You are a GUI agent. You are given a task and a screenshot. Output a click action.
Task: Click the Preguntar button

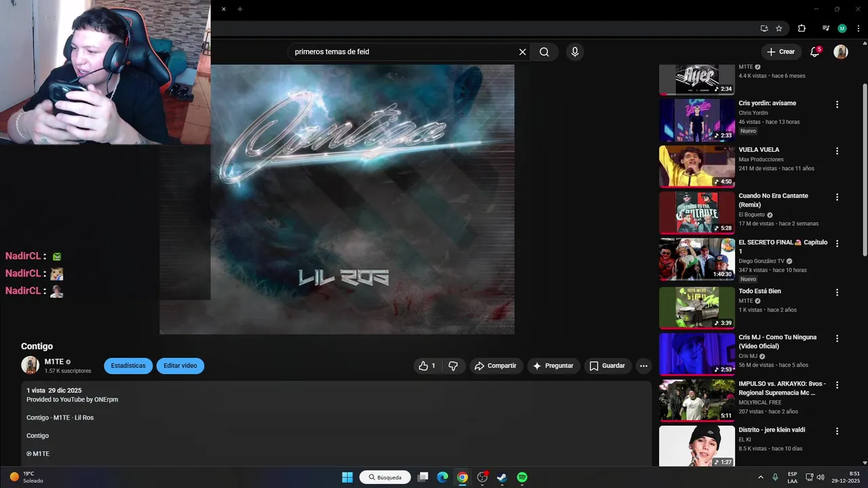pyautogui.click(x=553, y=366)
